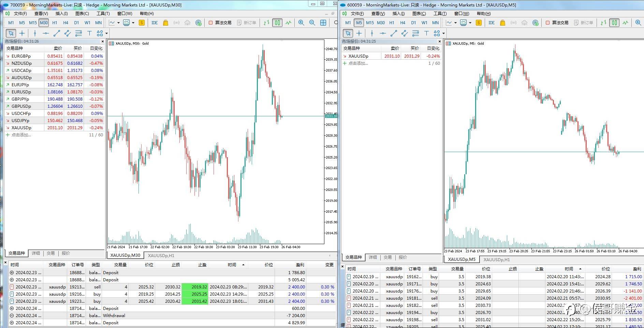Zoom in on the M30 chart
The width and height of the screenshot is (644, 328).
pos(301,23)
